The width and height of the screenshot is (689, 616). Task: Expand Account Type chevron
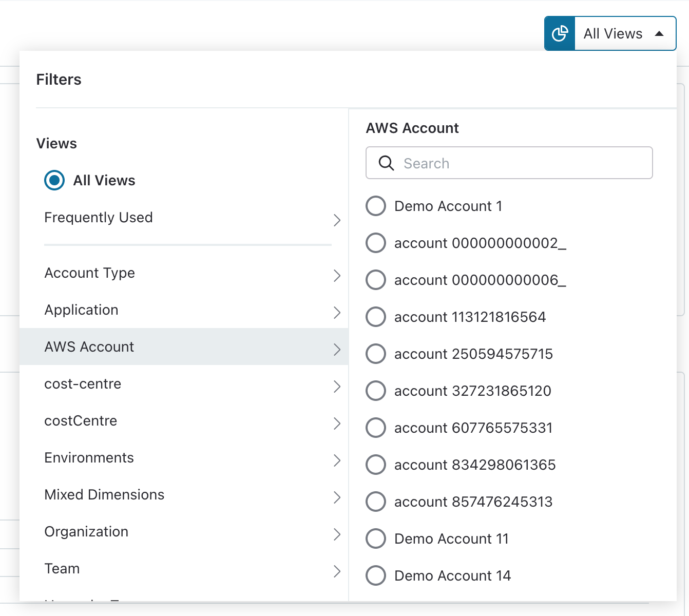[x=337, y=276]
